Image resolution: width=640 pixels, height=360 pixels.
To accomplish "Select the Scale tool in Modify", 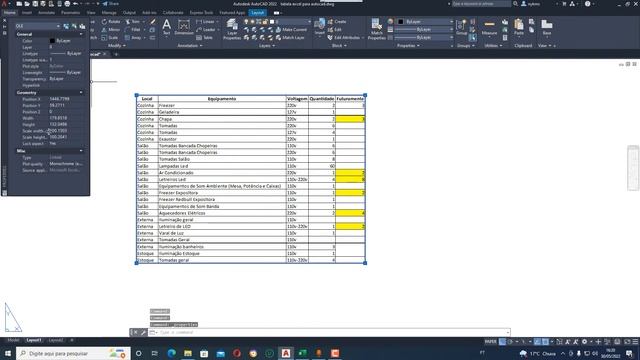I will (110, 38).
